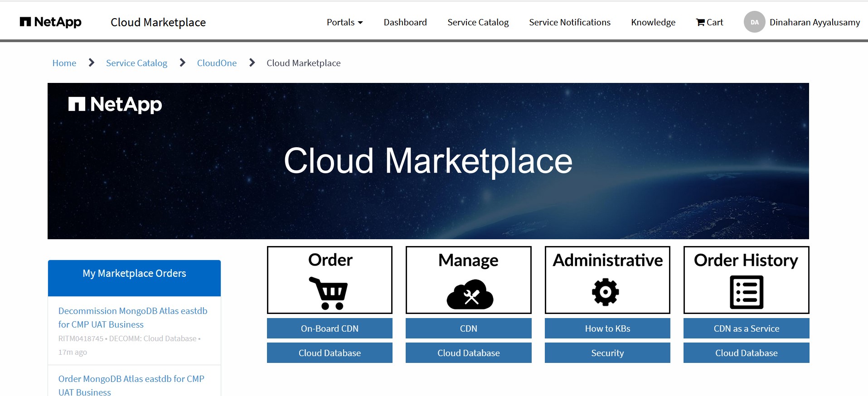The height and width of the screenshot is (396, 868).
Task: Click RITM0418745 order details text
Action: tap(129, 338)
